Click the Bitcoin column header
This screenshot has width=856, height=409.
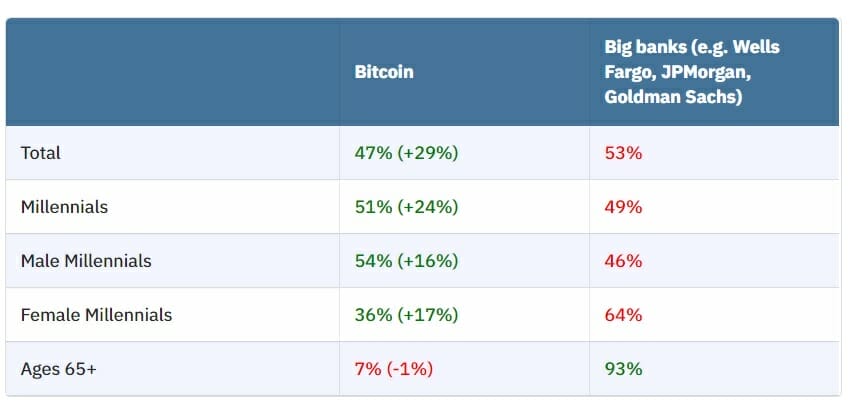tap(384, 72)
